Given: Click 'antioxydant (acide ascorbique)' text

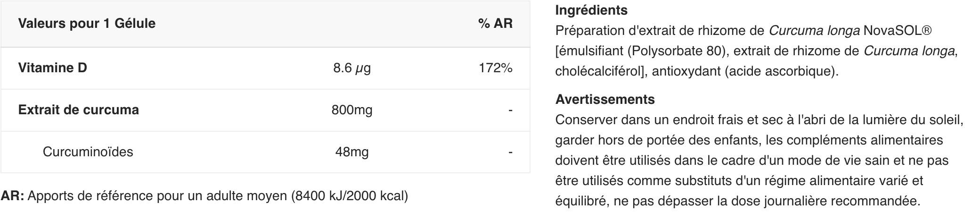Looking at the screenshot, I should point(745,71).
